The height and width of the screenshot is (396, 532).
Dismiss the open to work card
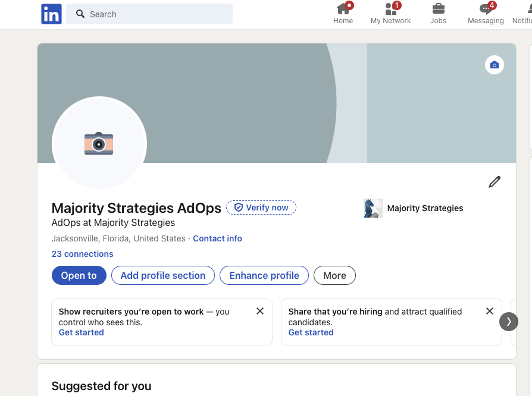coord(260,311)
